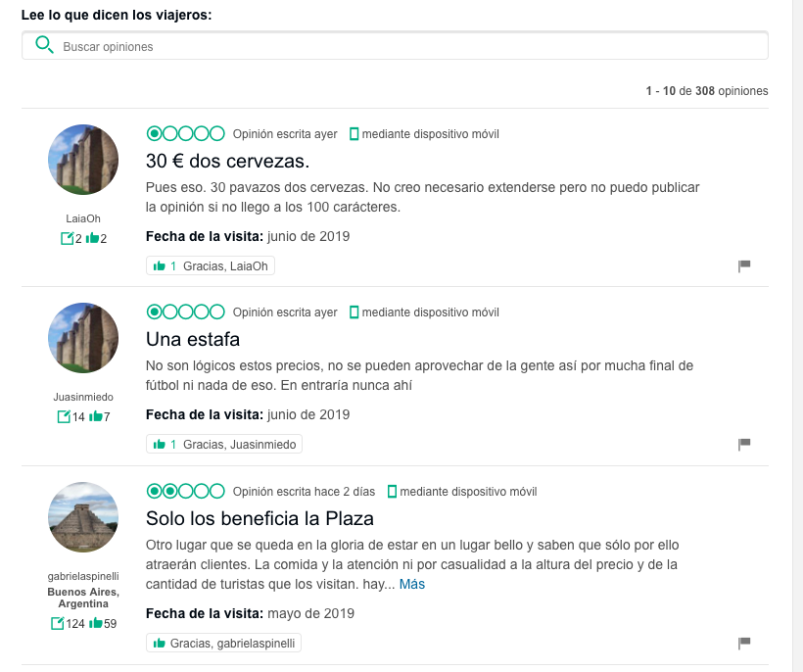
Task: Open gabrielaspinelli's pyramid profile avatar
Action: pyautogui.click(x=83, y=517)
